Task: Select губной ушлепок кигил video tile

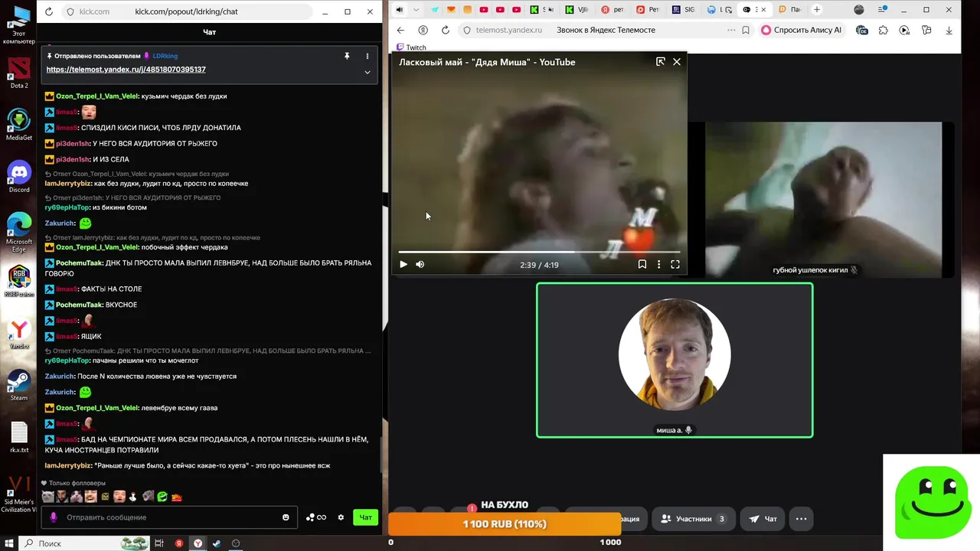Action: 823,199
